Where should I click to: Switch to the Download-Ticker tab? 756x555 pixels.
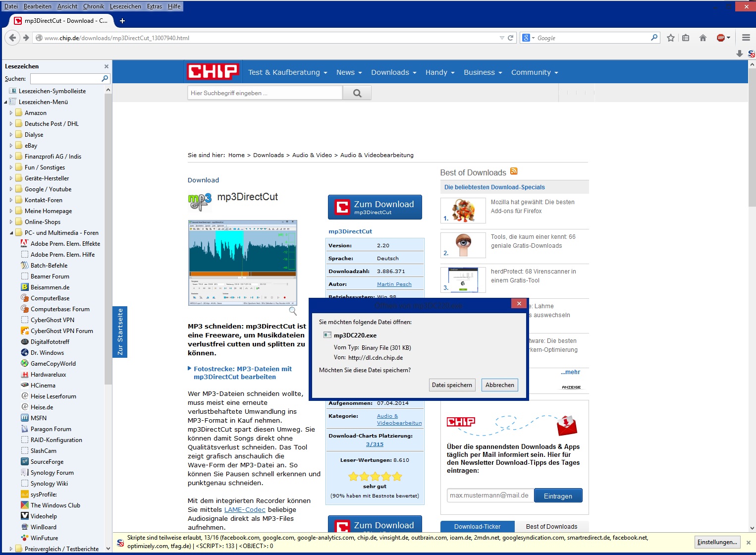pos(477,527)
